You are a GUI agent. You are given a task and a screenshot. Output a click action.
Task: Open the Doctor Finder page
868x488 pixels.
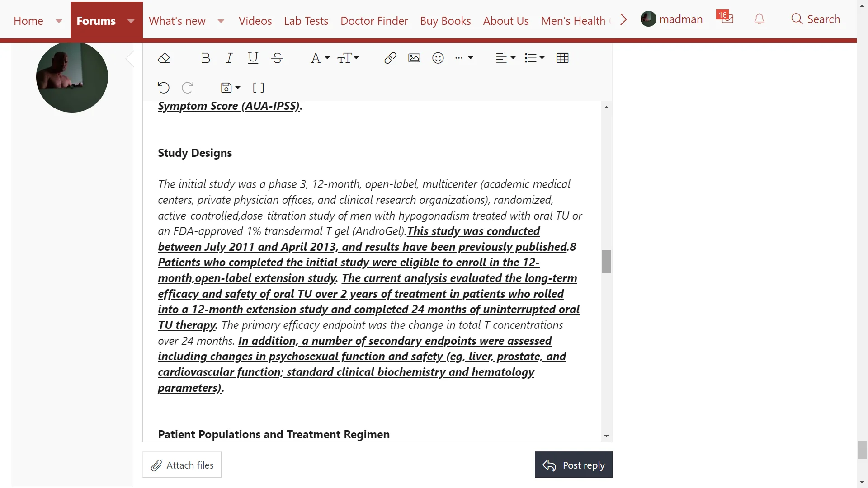(374, 21)
